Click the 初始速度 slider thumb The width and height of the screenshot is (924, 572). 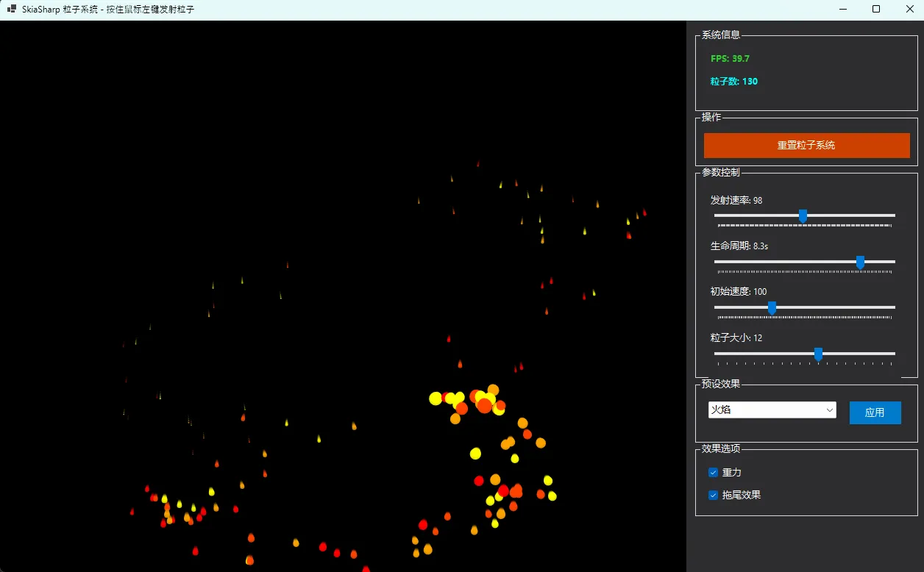coord(772,307)
